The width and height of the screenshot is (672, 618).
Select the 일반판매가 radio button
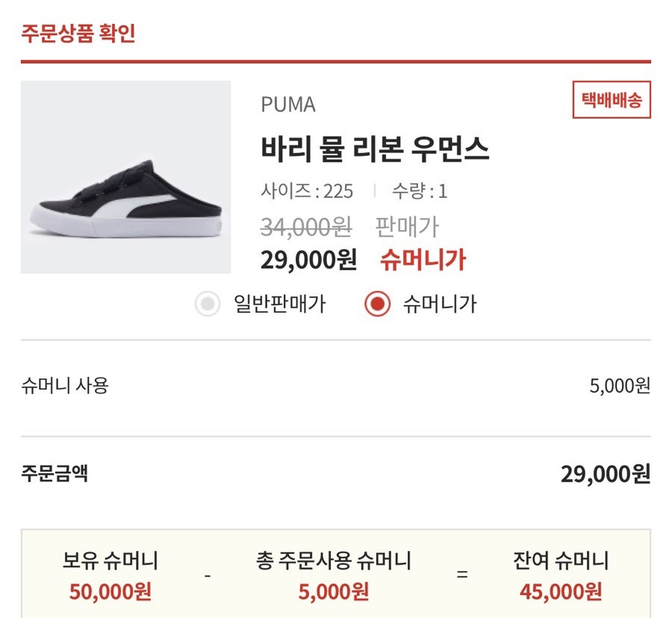[208, 305]
